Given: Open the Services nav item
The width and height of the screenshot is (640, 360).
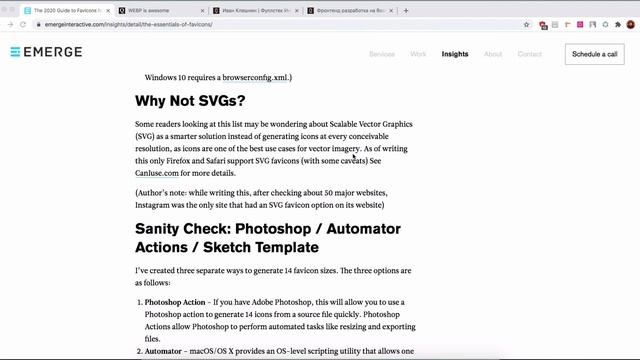Looking at the screenshot, I should click(x=382, y=54).
